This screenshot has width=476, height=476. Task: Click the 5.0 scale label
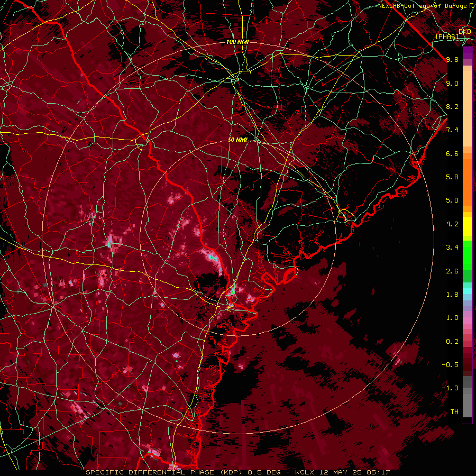coord(452,200)
